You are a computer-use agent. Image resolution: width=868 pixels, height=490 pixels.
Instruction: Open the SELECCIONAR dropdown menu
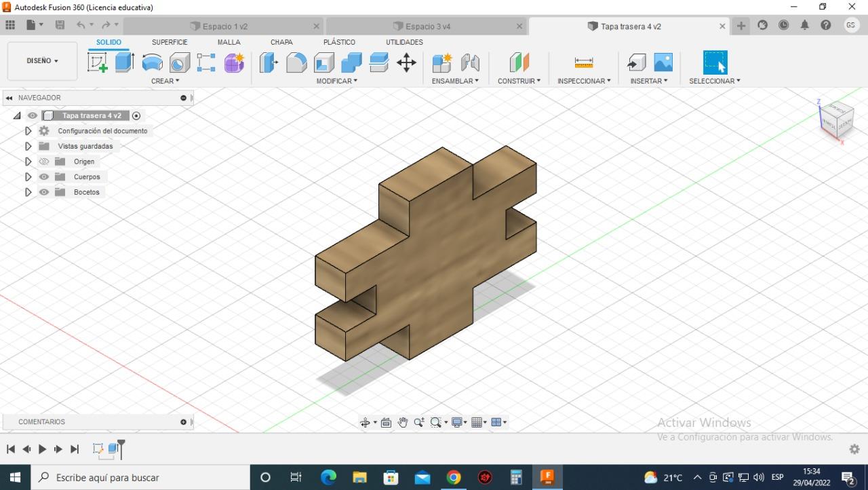click(x=715, y=81)
